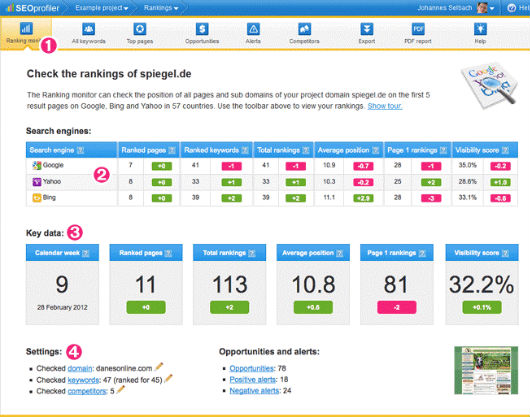Image resolution: width=530 pixels, height=417 pixels.
Task: Click the Yahoo search engine icon
Action: (37, 182)
